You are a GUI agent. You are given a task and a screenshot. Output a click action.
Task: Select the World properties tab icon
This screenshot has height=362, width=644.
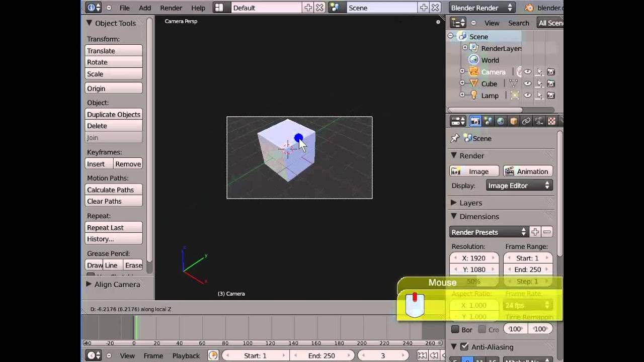(x=501, y=121)
